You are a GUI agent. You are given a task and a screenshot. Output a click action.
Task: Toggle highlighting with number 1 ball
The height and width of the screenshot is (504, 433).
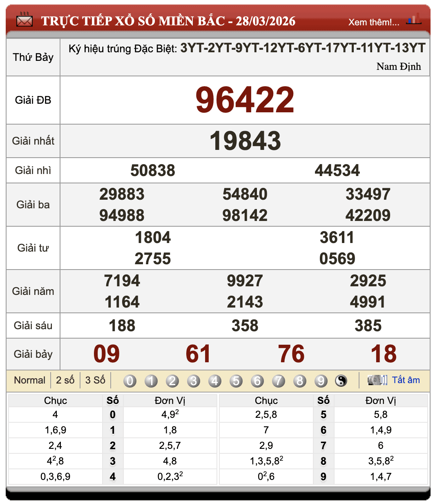click(x=151, y=380)
